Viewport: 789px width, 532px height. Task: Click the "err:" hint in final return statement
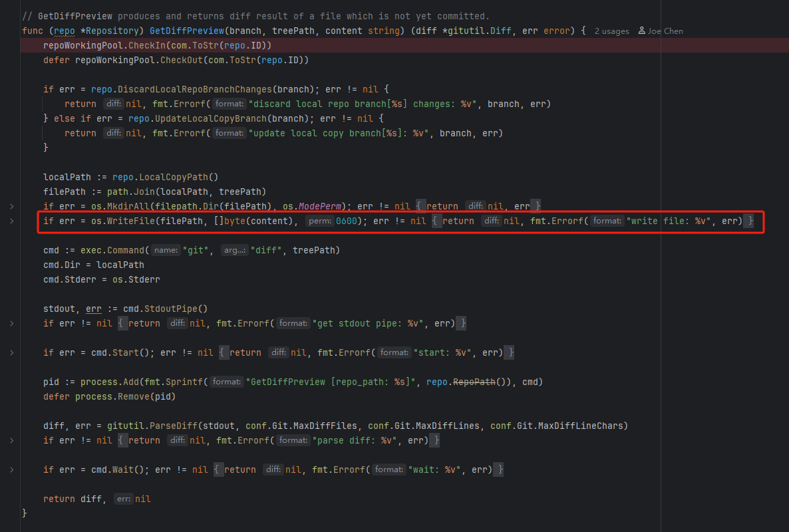(x=123, y=499)
